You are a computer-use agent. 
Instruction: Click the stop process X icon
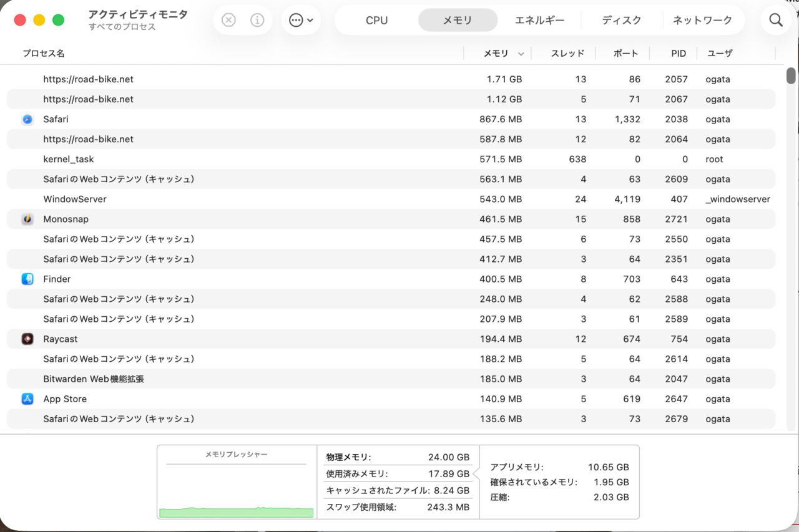[229, 20]
